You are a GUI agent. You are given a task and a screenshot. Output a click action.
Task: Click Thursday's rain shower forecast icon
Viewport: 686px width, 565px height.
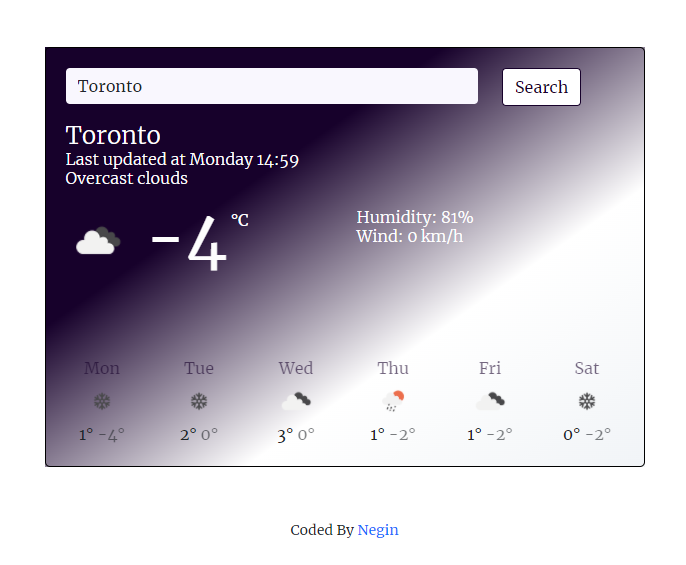(393, 401)
